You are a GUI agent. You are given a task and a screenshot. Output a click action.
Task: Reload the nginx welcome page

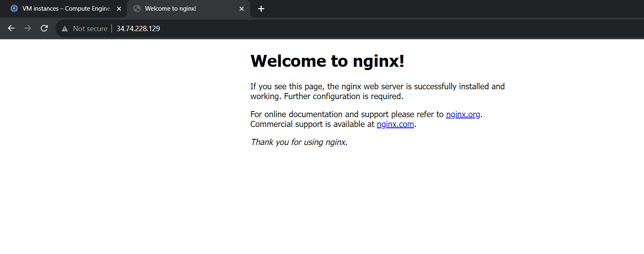pos(44,28)
